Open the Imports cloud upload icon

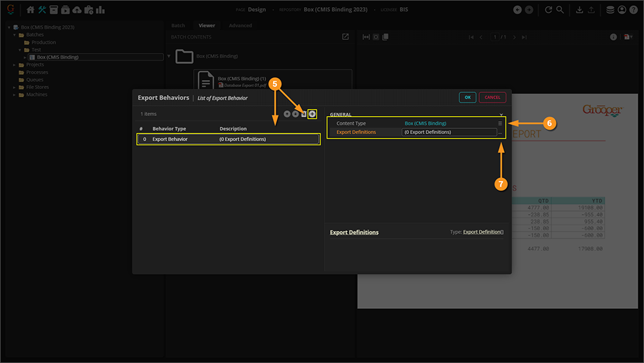coord(77,10)
